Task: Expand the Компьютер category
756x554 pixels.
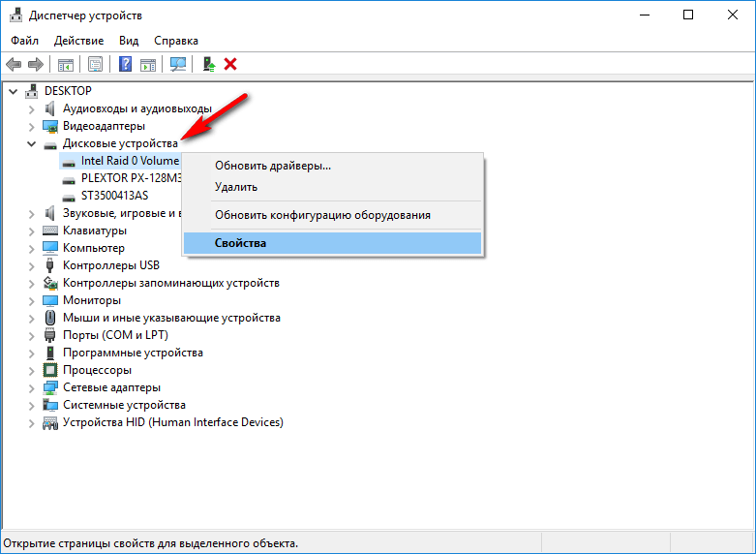Action: pos(31,249)
